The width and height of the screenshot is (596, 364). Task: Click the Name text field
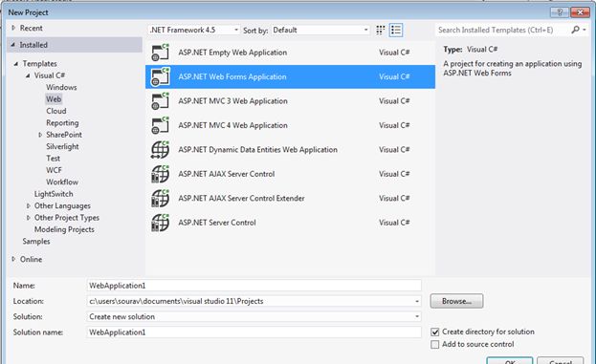point(254,286)
